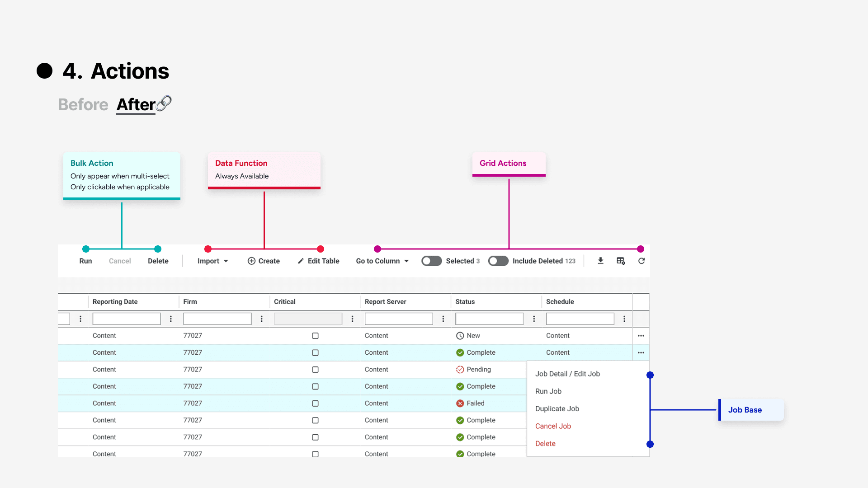Open the three-dot menu on the New row
Screen dimensions: 868x488
(641, 336)
